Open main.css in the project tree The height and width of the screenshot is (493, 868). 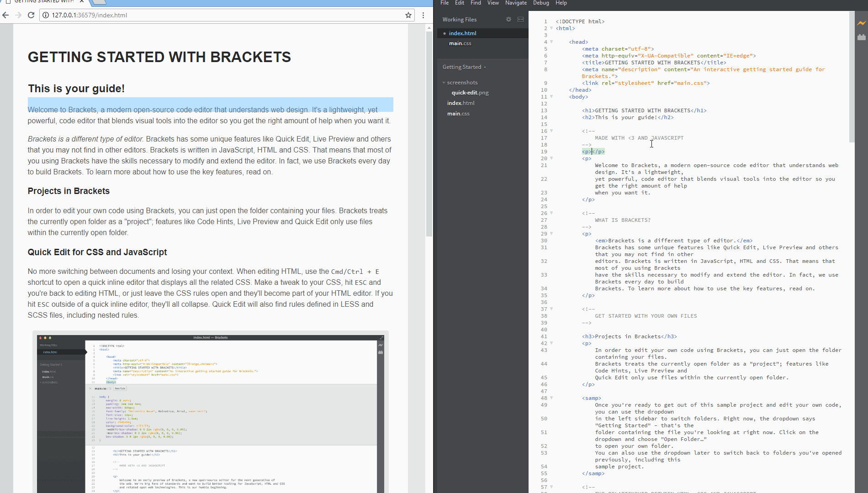tap(458, 114)
